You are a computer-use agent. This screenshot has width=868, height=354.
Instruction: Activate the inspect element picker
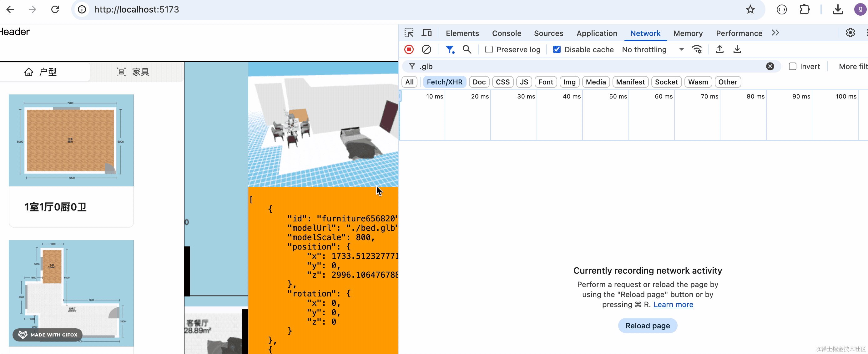coord(409,33)
